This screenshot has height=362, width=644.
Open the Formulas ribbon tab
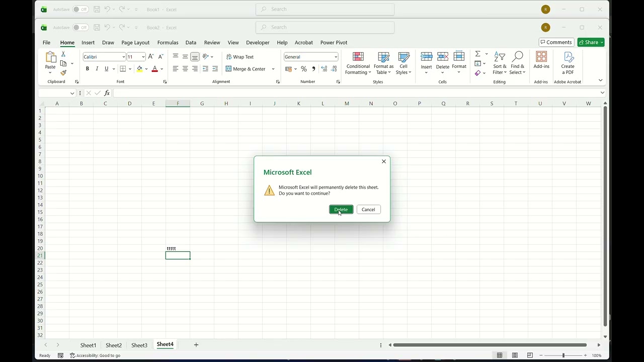[x=168, y=43]
